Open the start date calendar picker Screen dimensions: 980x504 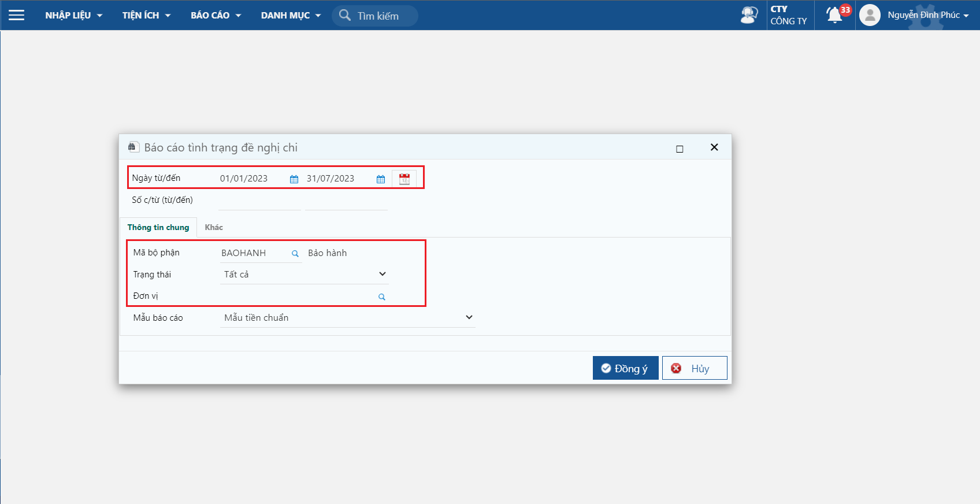coord(294,179)
